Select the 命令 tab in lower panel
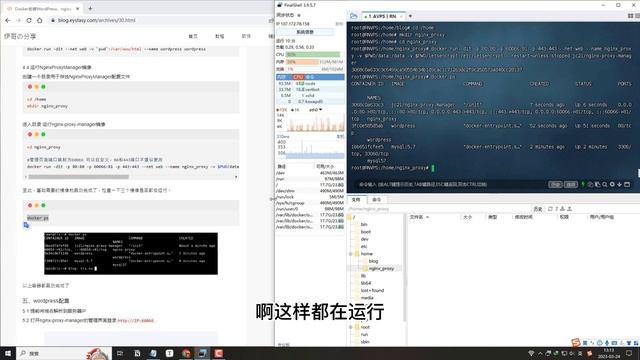The height and width of the screenshot is (360, 640). coord(376,200)
